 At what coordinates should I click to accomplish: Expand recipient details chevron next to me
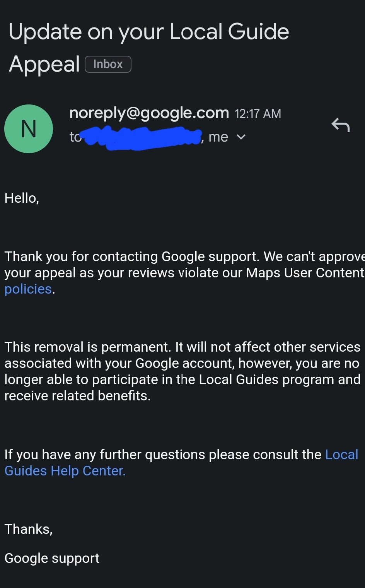point(241,137)
